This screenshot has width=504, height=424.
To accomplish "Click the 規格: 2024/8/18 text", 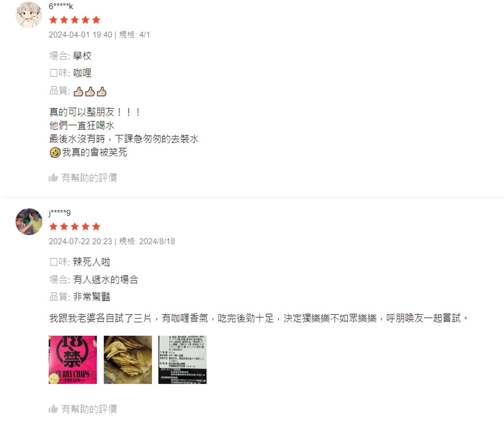I will 147,241.
